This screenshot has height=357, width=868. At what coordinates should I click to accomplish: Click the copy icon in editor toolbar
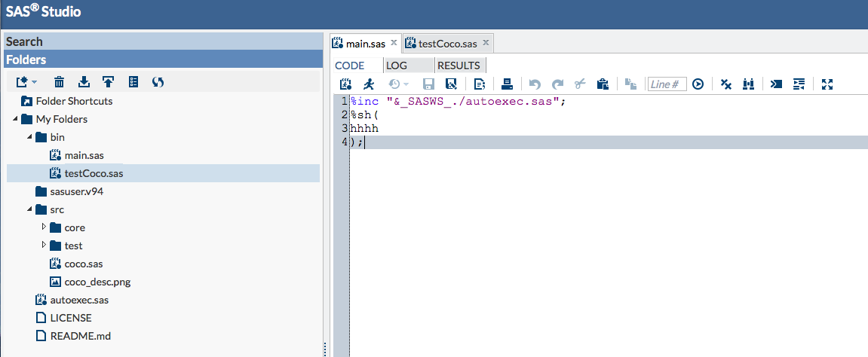click(x=630, y=84)
